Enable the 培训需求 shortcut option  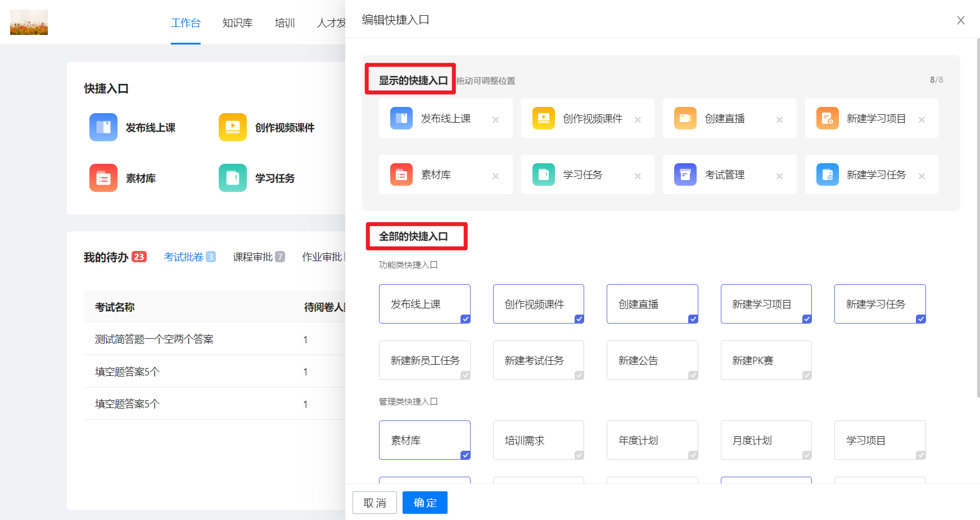(x=538, y=440)
